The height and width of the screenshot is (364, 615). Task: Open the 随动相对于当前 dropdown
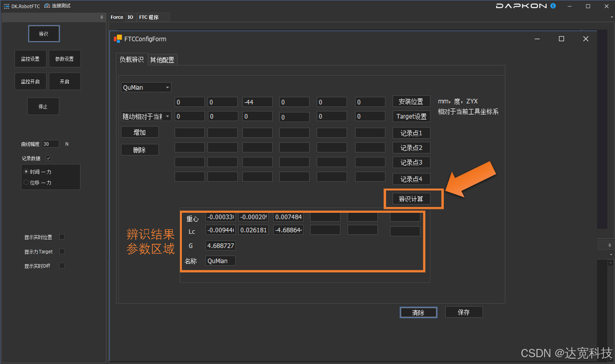[146, 116]
